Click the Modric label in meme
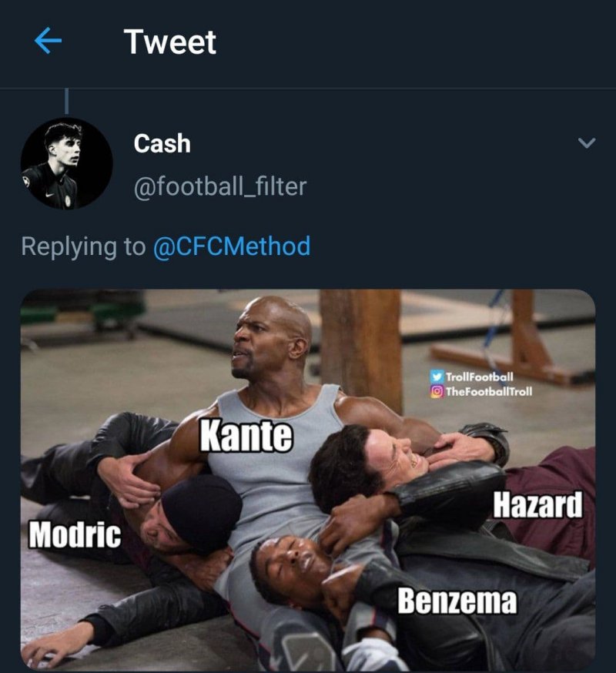The image size is (616, 673). click(75, 534)
